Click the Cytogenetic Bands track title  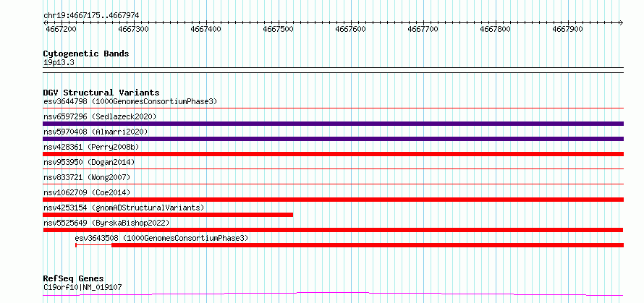click(86, 54)
